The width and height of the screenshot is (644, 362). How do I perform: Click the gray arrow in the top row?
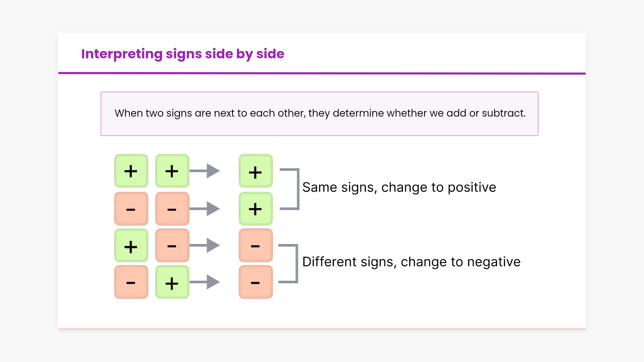(205, 171)
